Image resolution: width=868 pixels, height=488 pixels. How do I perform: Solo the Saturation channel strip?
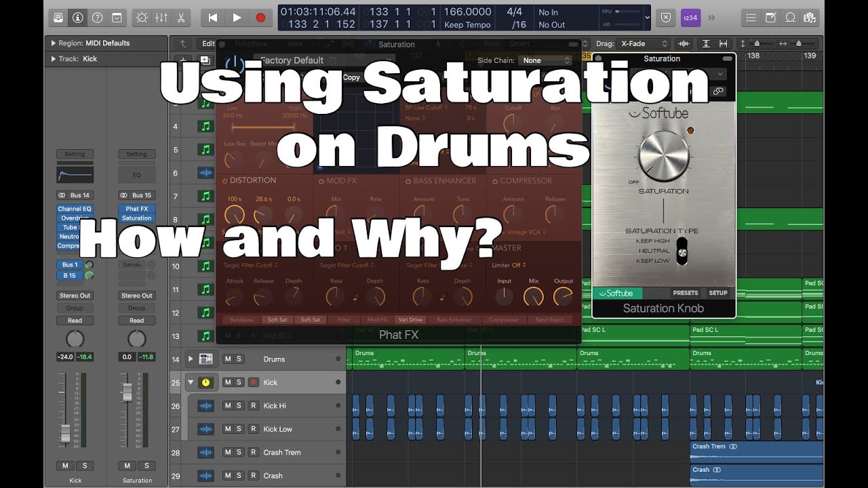[146, 466]
